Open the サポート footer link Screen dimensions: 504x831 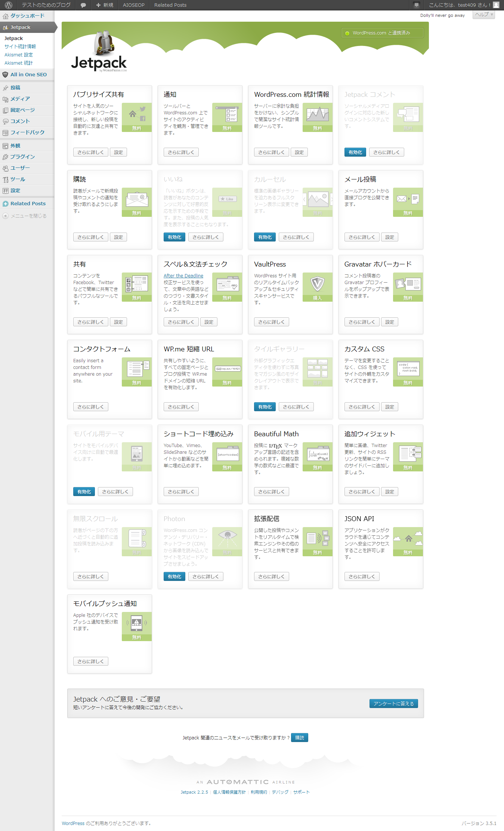click(302, 792)
